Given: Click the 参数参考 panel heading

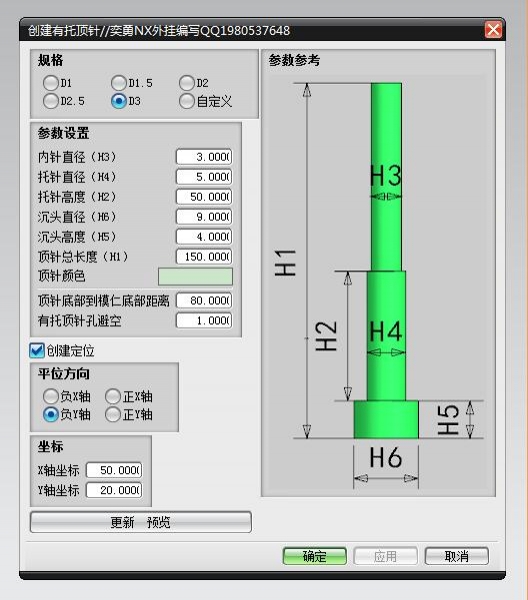Looking at the screenshot, I should (x=294, y=60).
